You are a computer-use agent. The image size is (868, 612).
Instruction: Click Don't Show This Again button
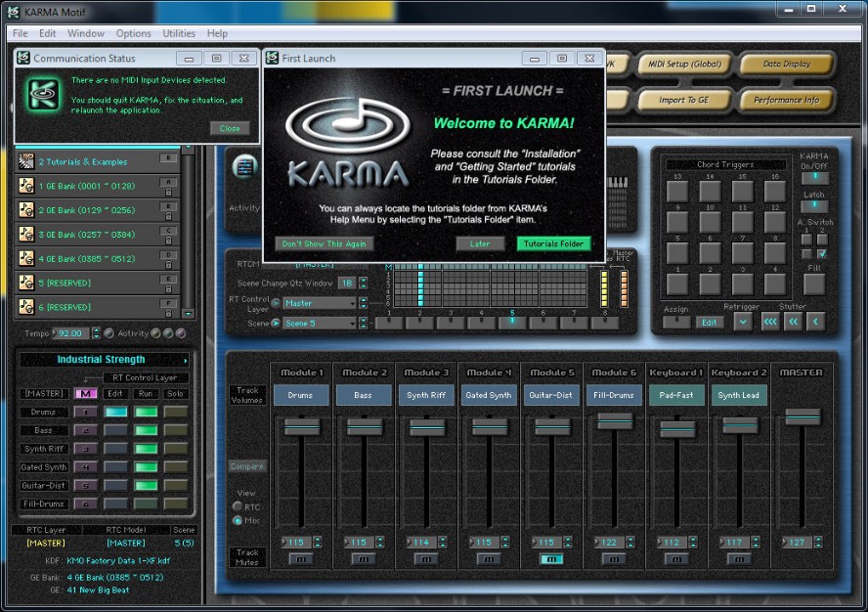[325, 243]
